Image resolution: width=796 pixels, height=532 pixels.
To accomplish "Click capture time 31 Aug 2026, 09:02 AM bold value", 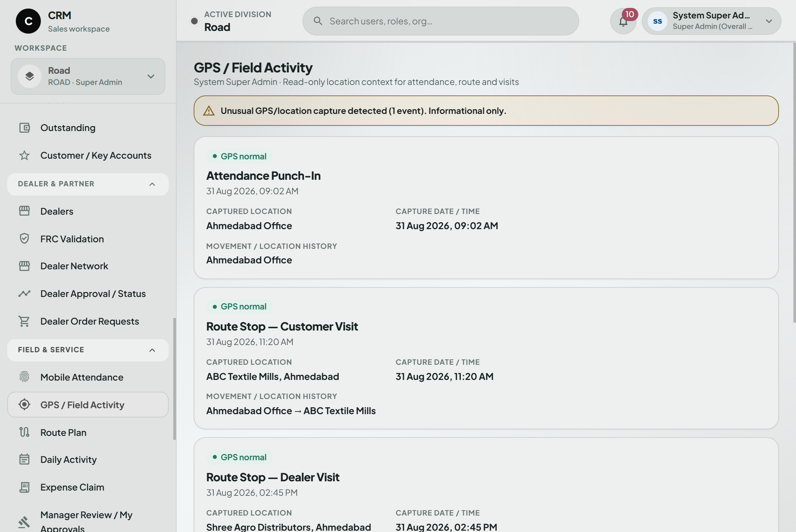I will pyautogui.click(x=446, y=226).
